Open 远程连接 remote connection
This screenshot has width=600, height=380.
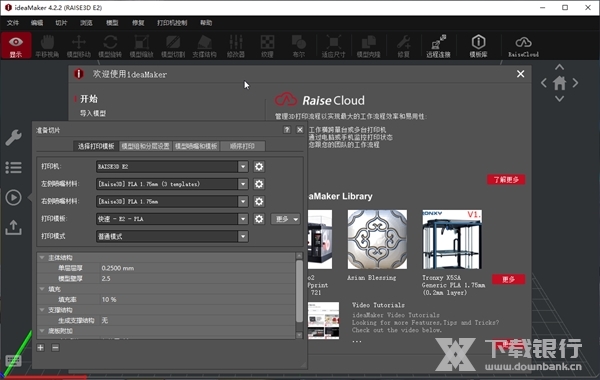(x=438, y=46)
